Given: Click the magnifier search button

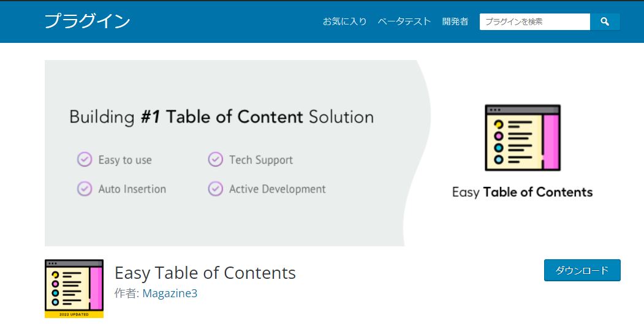Looking at the screenshot, I should 605,22.
